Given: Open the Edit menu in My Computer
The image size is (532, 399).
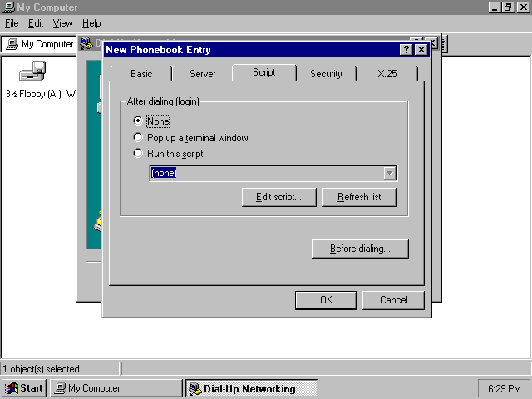Looking at the screenshot, I should point(36,23).
